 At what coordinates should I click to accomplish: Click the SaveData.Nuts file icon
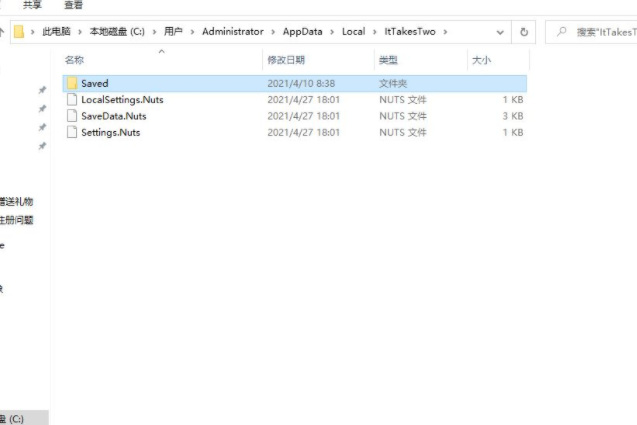71,116
